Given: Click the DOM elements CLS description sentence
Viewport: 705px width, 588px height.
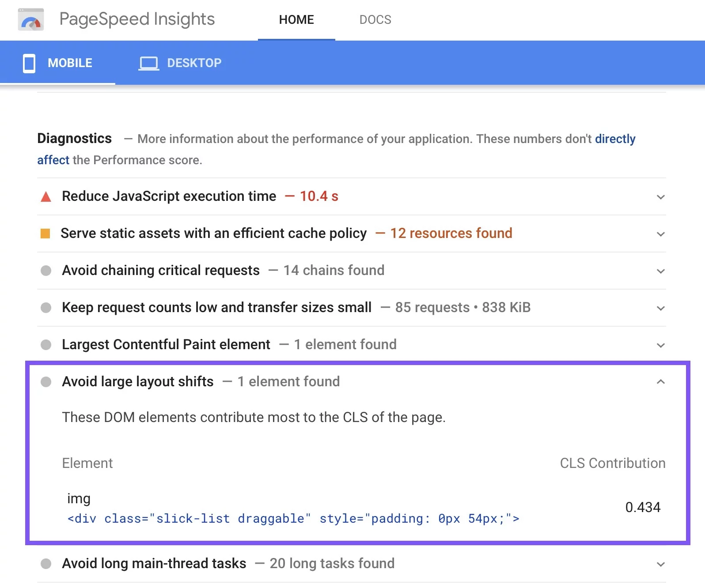Looking at the screenshot, I should 254,417.
